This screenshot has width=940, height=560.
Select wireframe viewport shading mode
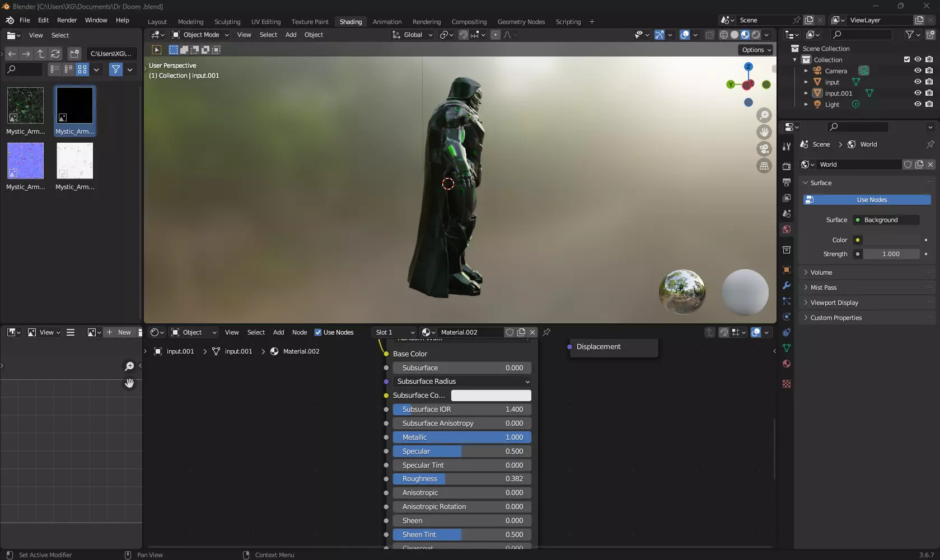[724, 35]
